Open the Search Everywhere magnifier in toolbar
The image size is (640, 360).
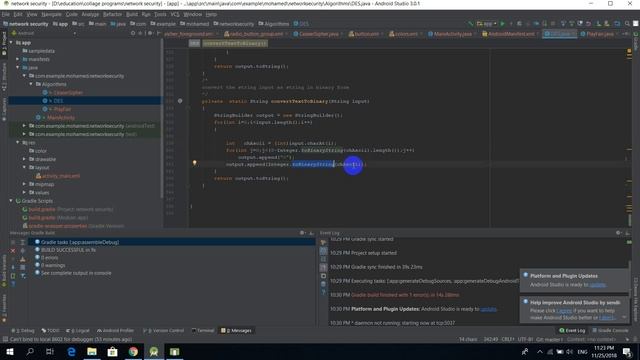point(627,24)
